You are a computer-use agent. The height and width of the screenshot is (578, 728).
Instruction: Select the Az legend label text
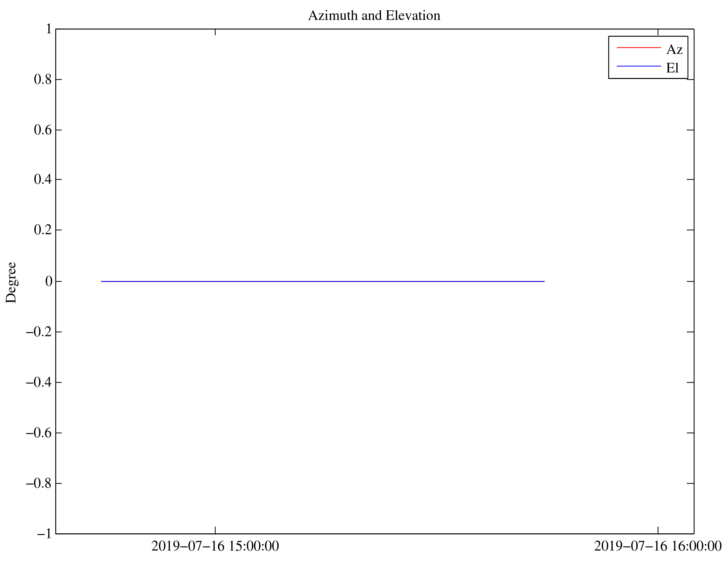674,50
